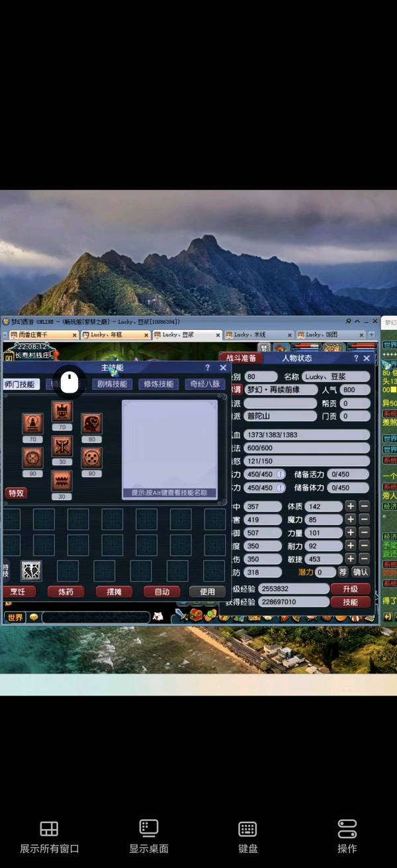This screenshot has height=868, width=397.
Task: Decrease 力量 with minus button
Action: coord(364,533)
